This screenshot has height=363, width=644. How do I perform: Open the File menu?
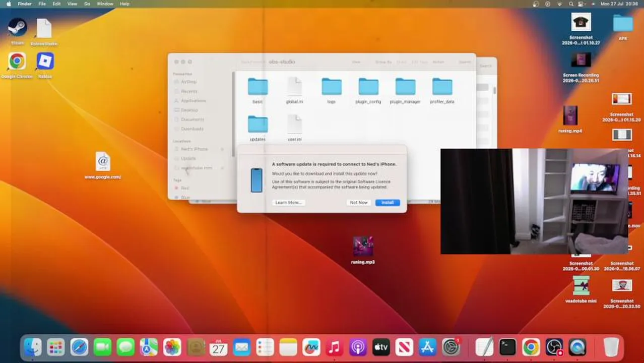42,4
